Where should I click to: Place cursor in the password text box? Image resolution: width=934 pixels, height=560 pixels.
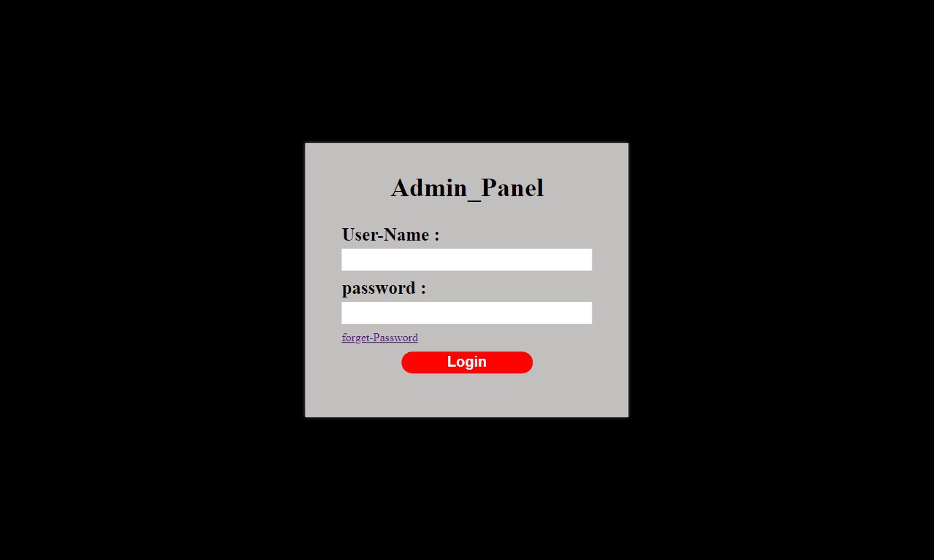[x=466, y=313]
